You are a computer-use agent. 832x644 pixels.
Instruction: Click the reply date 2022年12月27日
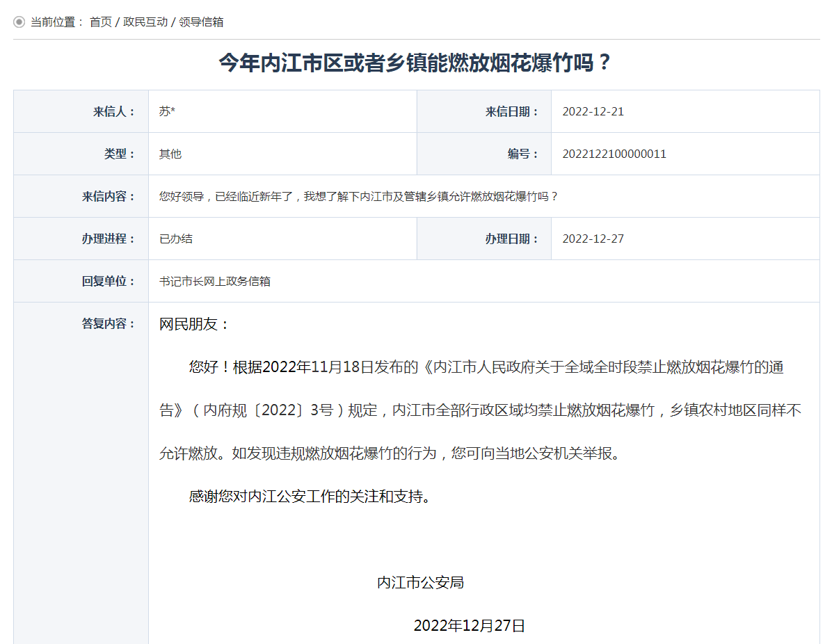(469, 625)
